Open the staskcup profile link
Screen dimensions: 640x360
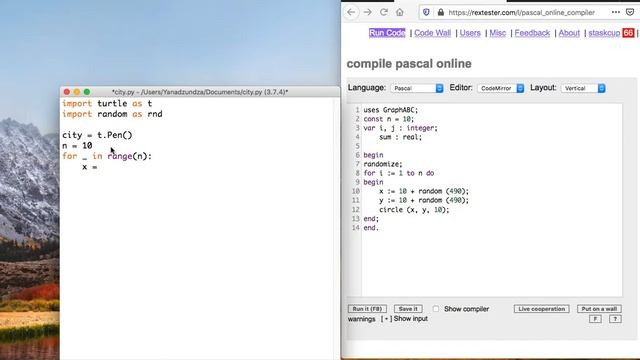pyautogui.click(x=604, y=33)
